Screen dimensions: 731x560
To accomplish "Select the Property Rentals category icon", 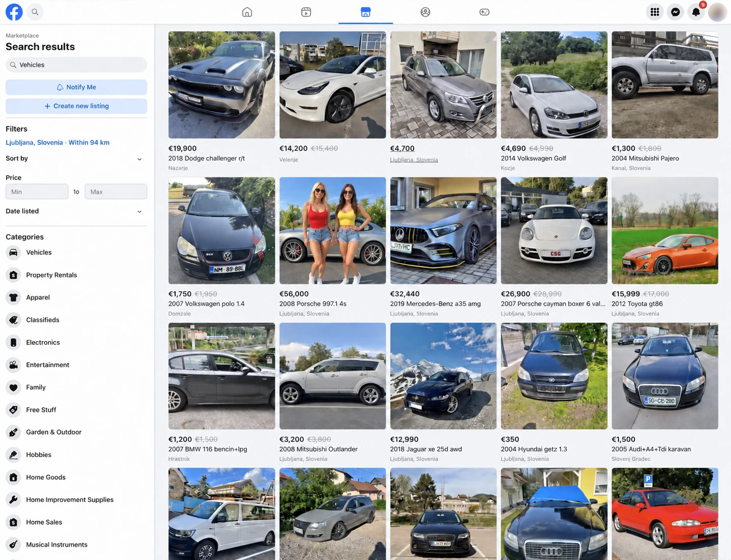I will point(14,275).
